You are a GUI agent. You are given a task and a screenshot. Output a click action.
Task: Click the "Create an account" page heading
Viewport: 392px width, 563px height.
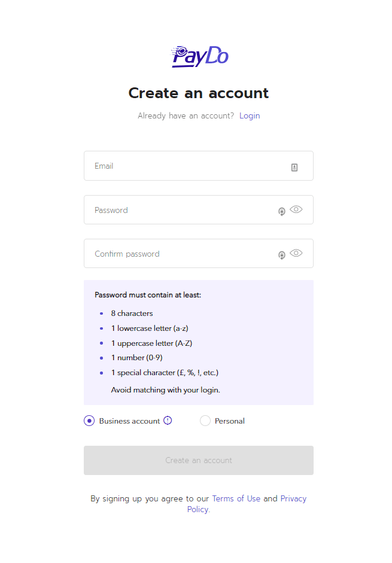[199, 93]
